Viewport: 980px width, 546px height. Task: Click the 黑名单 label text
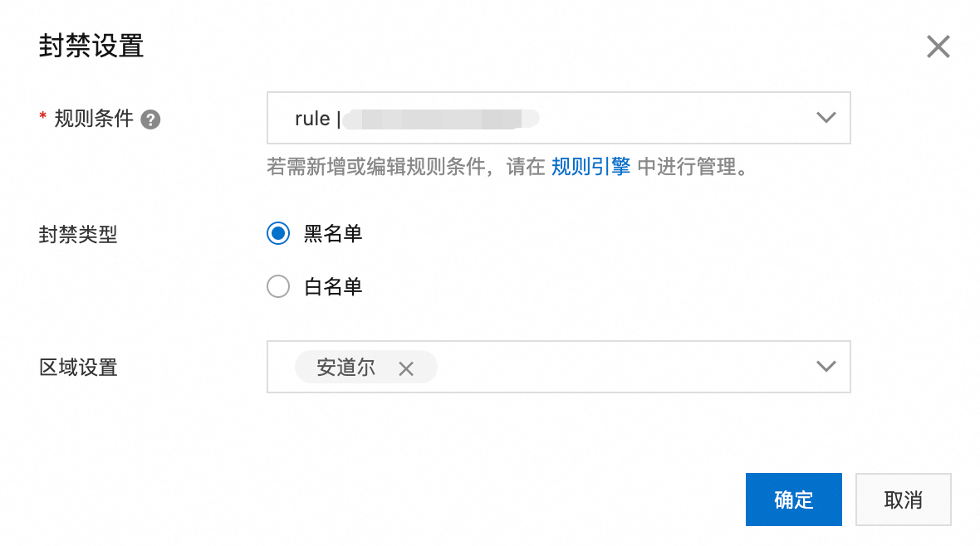333,234
